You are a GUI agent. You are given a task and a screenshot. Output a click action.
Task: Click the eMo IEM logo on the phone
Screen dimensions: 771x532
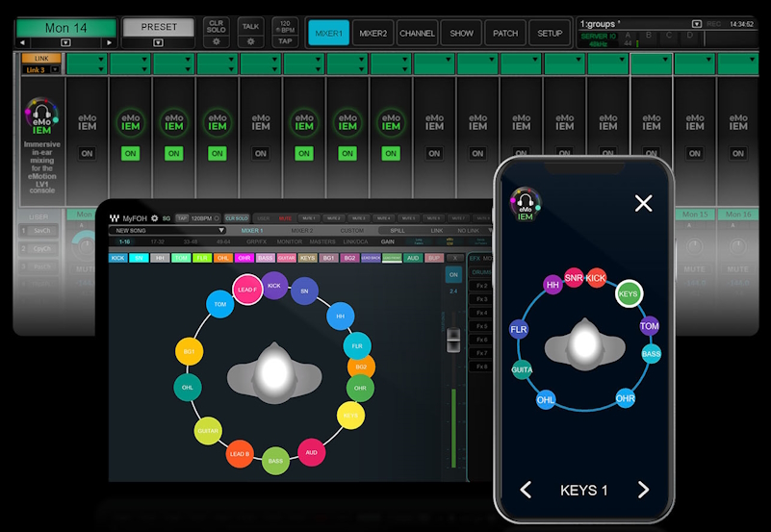tap(526, 204)
